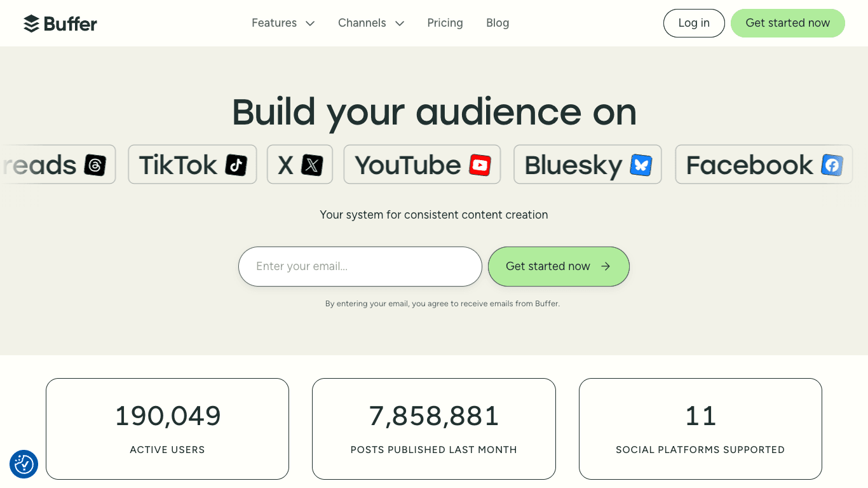Submit email with the hero Get started now button
This screenshot has width=868, height=488.
coord(559,266)
